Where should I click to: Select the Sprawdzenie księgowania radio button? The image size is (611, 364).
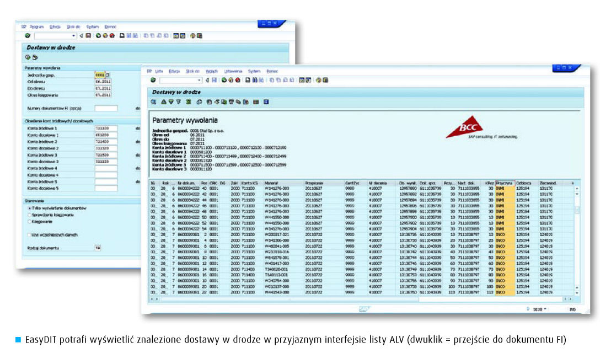30,215
